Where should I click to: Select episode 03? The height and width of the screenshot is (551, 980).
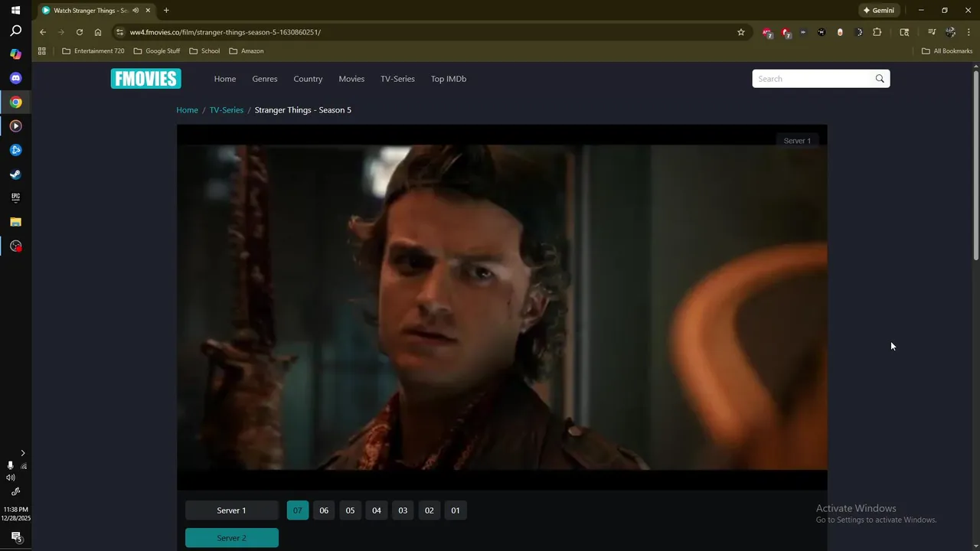pyautogui.click(x=403, y=510)
